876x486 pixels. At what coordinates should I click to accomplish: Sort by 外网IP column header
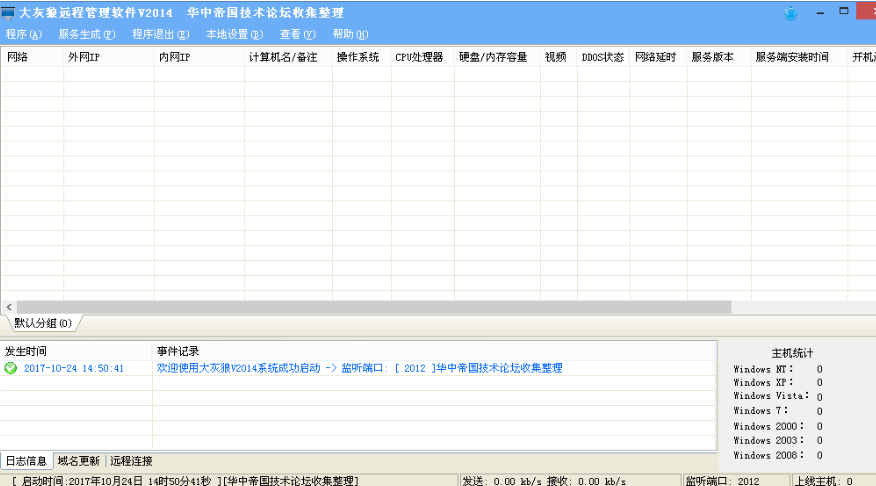[x=108, y=57]
